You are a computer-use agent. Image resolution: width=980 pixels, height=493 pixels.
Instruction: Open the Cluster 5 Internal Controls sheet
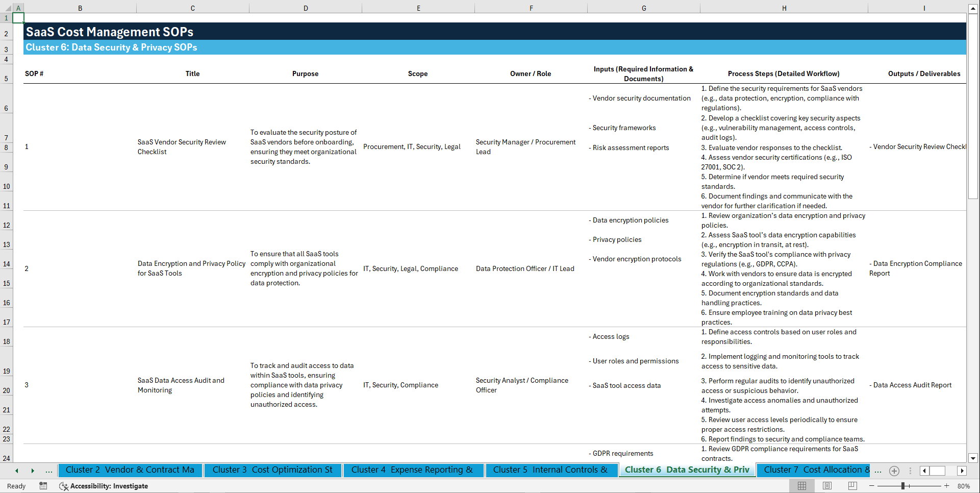(551, 470)
